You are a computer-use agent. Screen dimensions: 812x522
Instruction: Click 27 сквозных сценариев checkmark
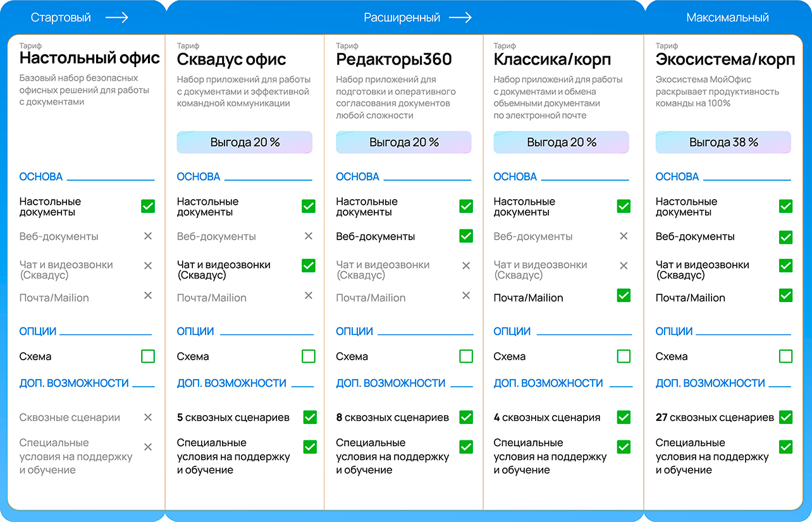pos(785,417)
